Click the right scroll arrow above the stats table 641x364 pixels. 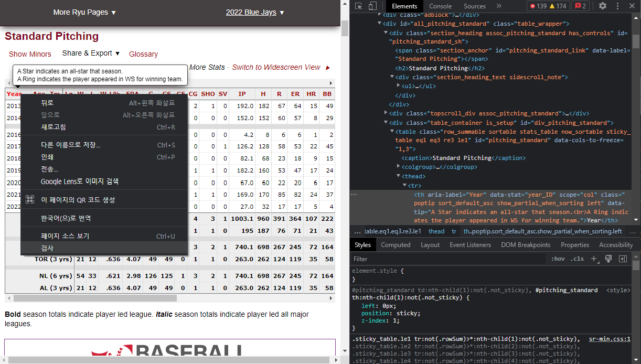point(330,83)
